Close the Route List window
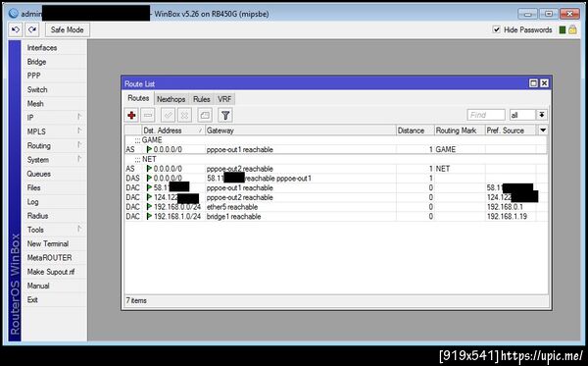588x366 pixels. 544,83
